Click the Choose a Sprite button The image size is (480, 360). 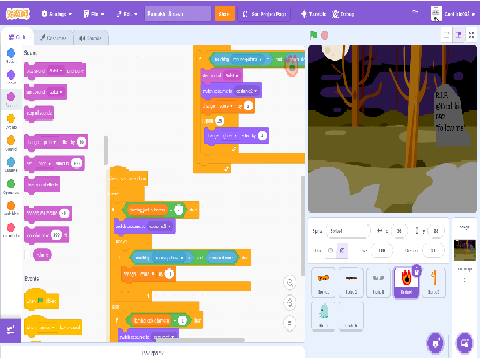click(x=436, y=343)
